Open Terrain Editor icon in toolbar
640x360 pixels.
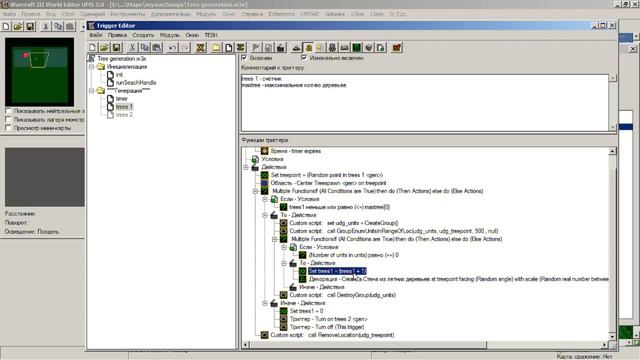(x=296, y=48)
